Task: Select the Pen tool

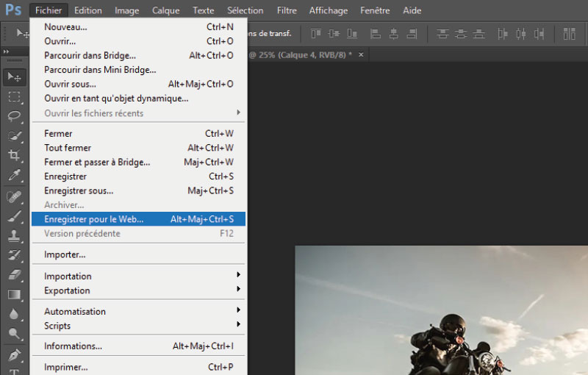Action: [x=14, y=355]
